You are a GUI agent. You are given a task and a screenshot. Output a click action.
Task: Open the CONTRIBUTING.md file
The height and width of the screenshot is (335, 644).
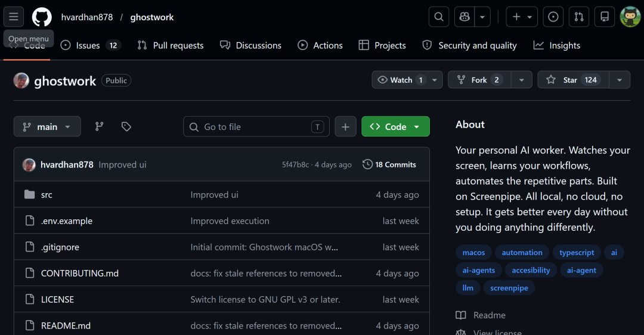(80, 273)
